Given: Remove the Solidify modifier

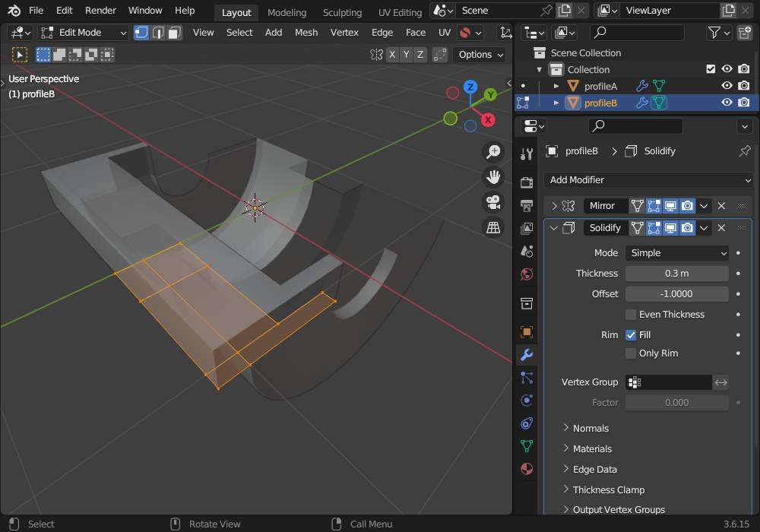Looking at the screenshot, I should 721,228.
